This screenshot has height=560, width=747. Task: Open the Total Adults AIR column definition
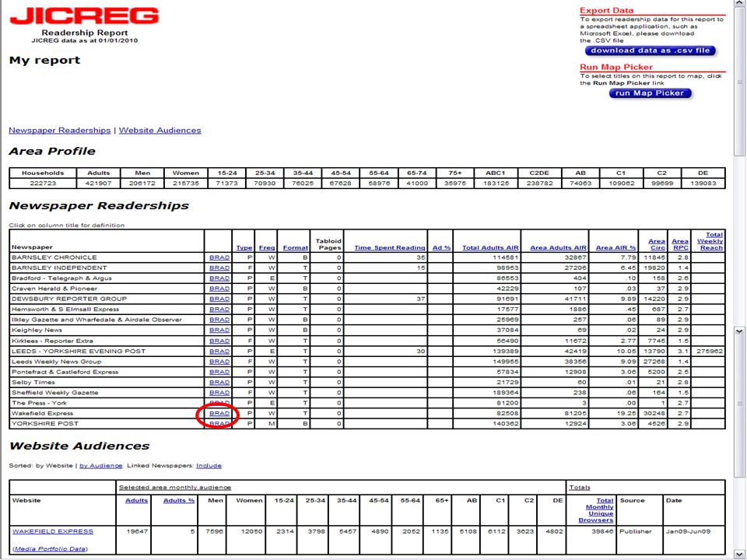click(x=490, y=247)
